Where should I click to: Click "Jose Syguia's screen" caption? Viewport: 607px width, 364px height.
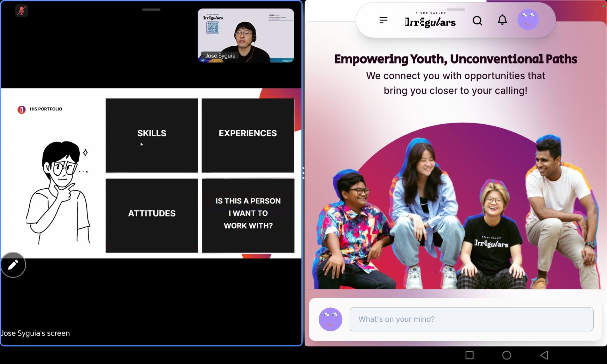point(35,333)
